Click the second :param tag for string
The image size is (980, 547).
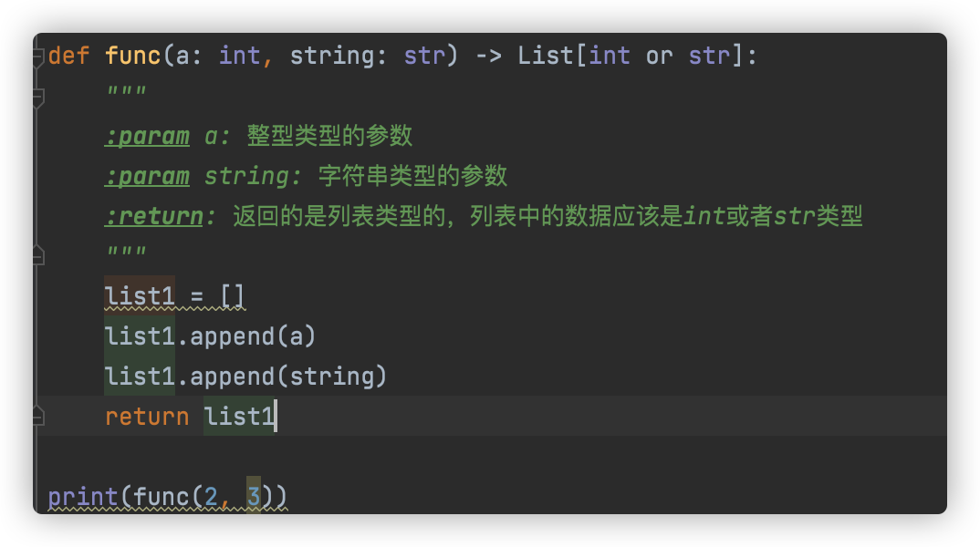pyautogui.click(x=147, y=176)
